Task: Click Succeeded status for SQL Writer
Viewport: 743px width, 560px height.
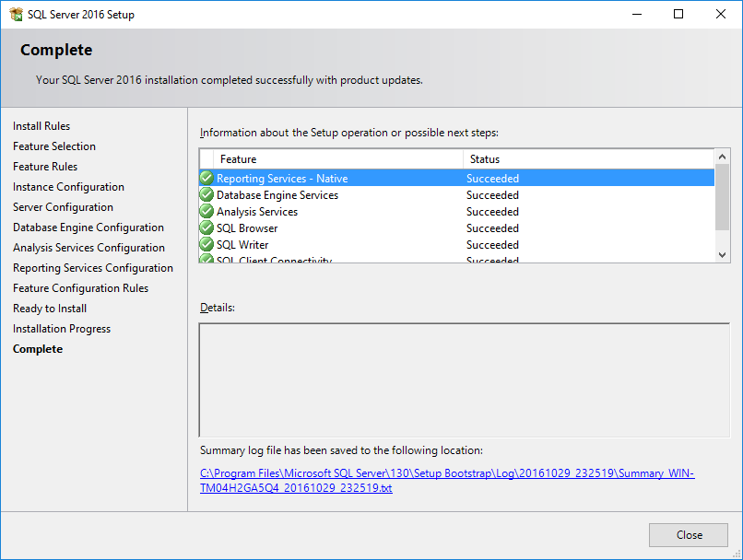Action: point(492,245)
